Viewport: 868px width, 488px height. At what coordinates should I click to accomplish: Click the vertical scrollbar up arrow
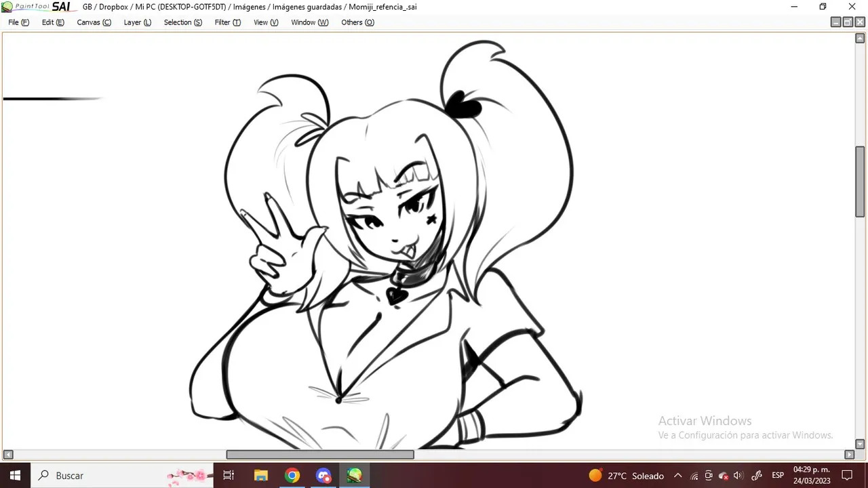(860, 38)
